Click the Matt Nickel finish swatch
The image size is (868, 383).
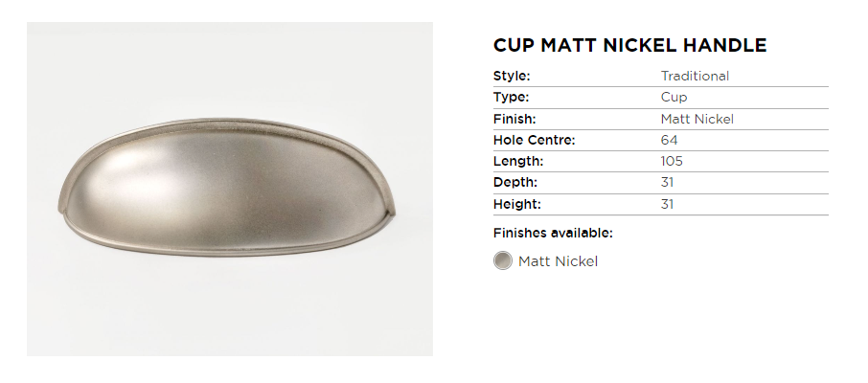coord(503,261)
